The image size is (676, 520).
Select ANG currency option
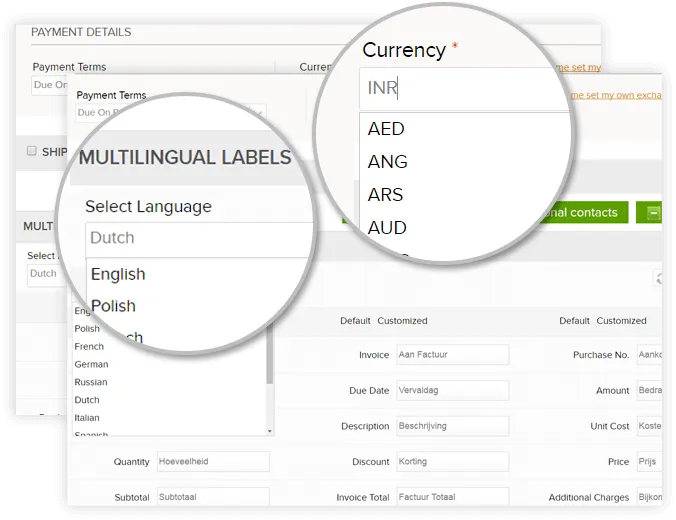pos(388,162)
